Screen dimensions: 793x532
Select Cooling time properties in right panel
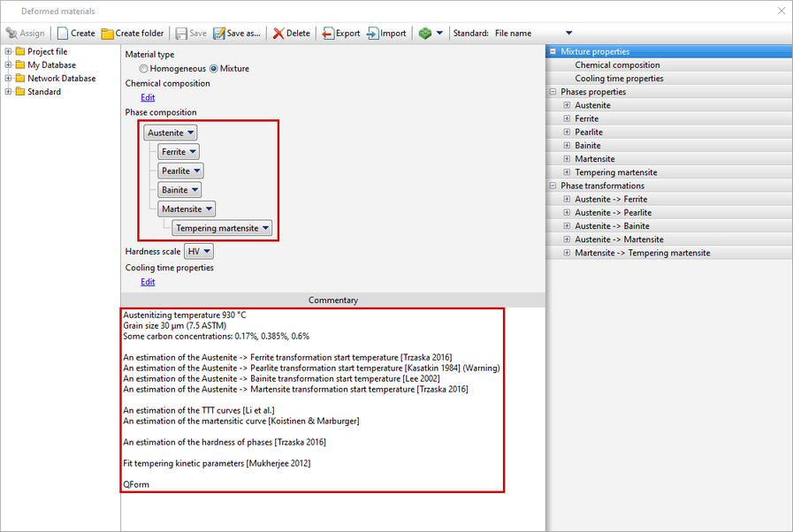click(619, 79)
